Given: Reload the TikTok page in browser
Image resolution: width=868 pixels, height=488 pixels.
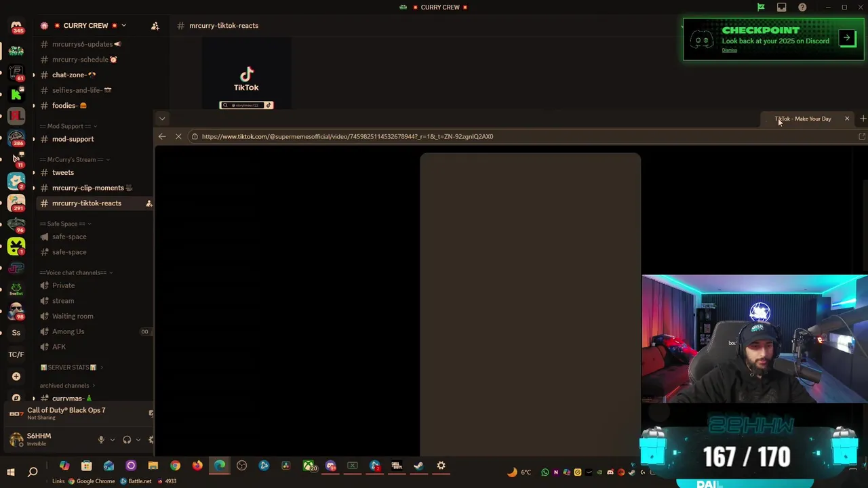Looking at the screenshot, I should [178, 137].
